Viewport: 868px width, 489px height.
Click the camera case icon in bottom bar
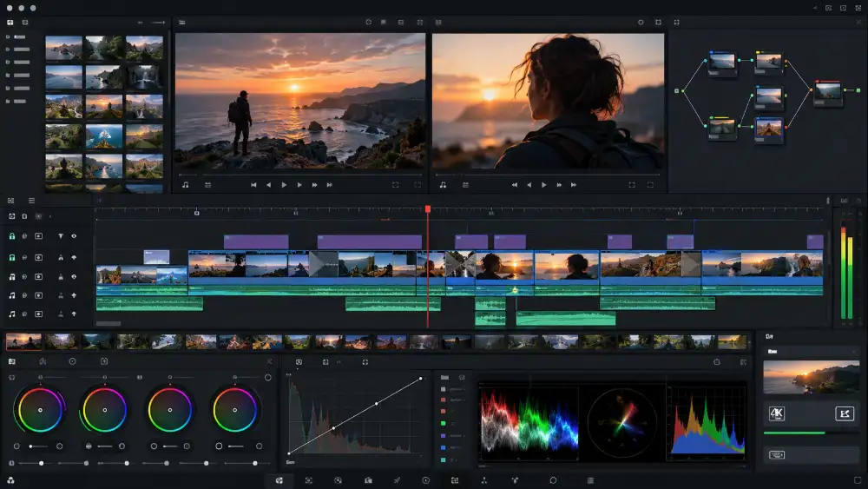click(368, 480)
